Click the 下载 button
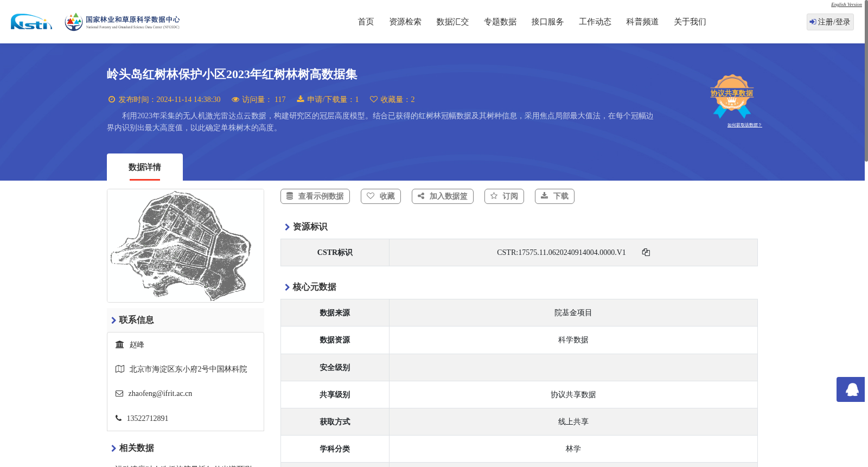The width and height of the screenshot is (868, 467). tap(554, 196)
